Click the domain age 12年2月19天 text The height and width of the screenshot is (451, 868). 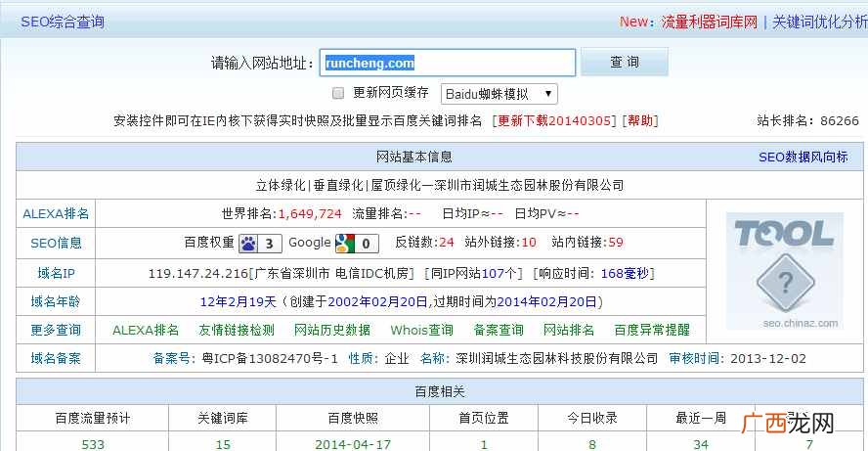coord(239,302)
